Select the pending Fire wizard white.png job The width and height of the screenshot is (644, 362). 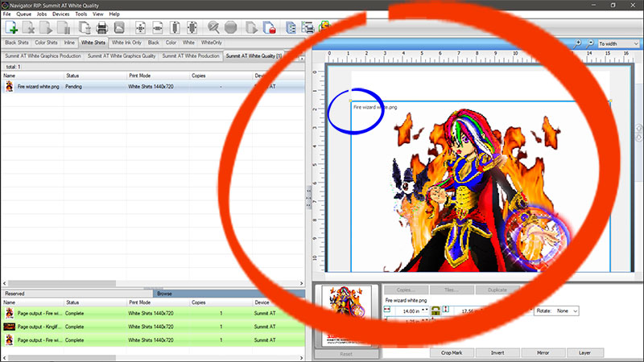pos(39,85)
